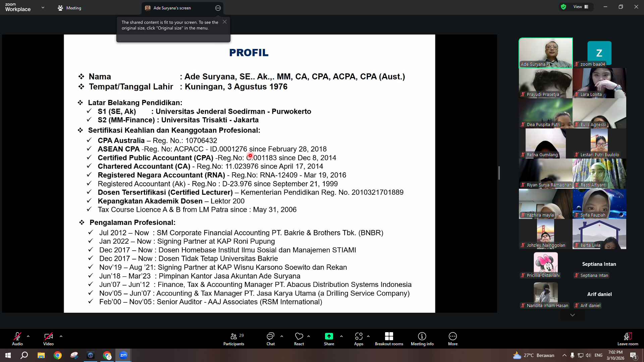Screen dimensions: 644x362
Task: Turn on camera with the Video button
Action: tap(48, 339)
